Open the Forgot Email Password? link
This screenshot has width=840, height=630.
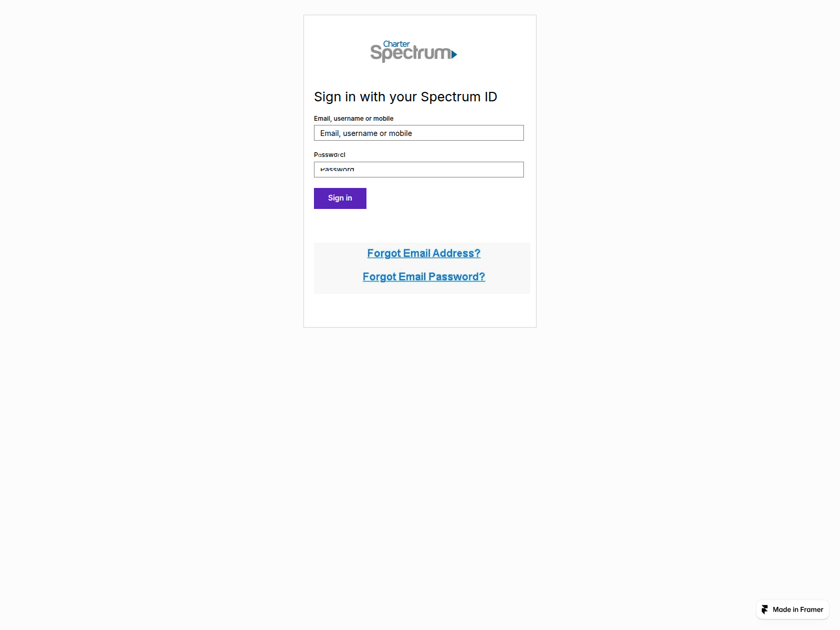424,277
